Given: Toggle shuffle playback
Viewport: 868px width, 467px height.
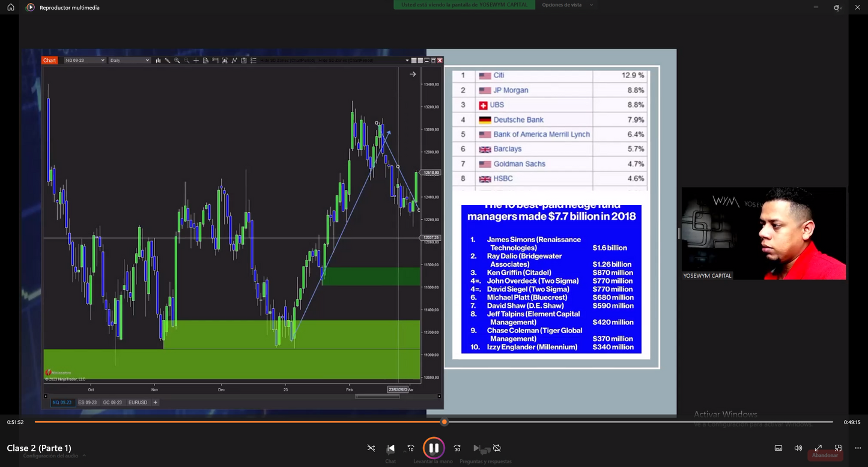Looking at the screenshot, I should click(371, 448).
